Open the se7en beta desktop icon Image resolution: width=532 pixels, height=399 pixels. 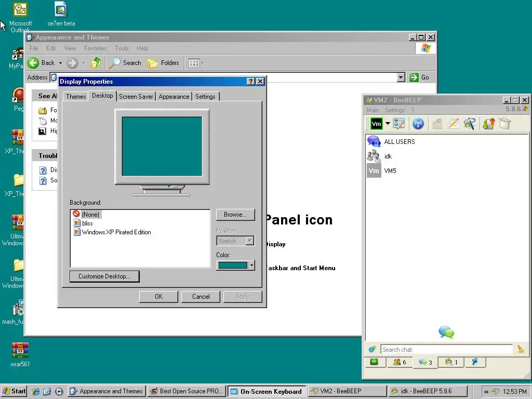pyautogui.click(x=61, y=14)
